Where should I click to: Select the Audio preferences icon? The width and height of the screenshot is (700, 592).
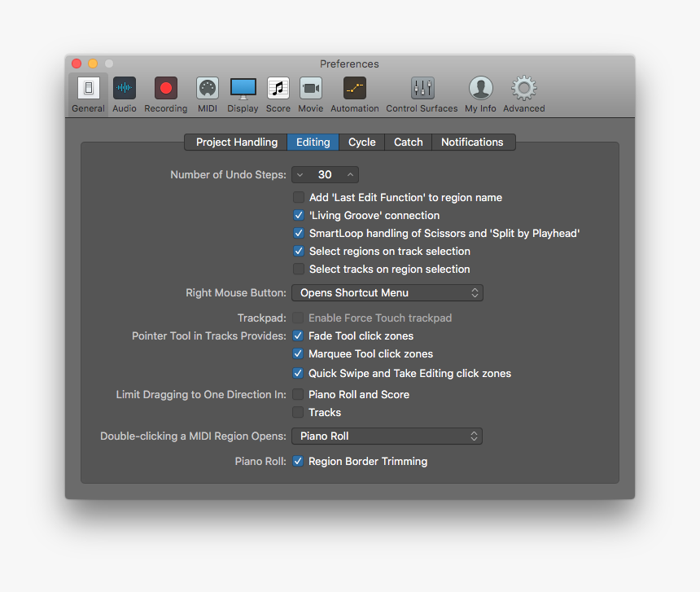tap(124, 90)
